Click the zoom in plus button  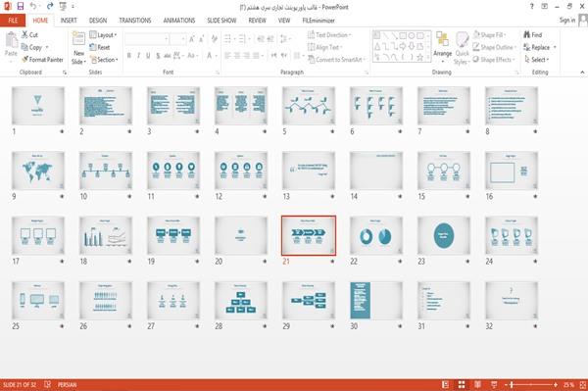click(556, 384)
